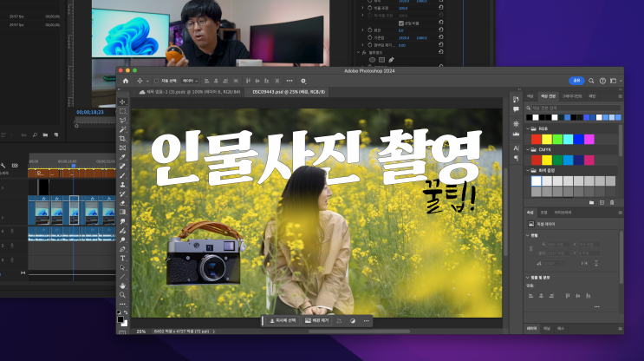
Task: Click the delete swatch trash icon
Action: [612, 203]
